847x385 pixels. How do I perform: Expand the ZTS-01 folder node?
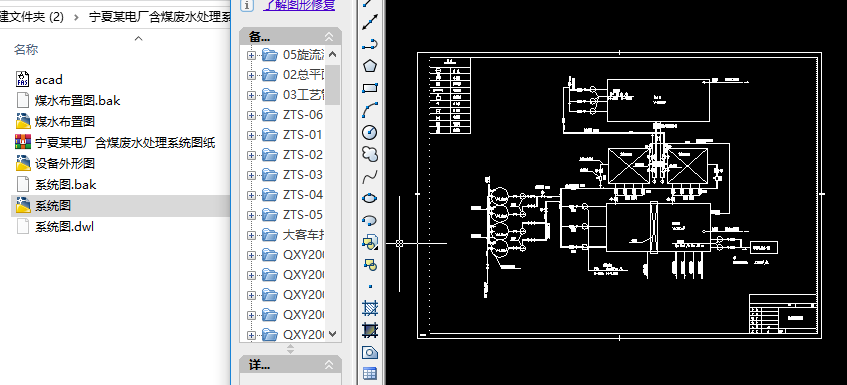(x=251, y=135)
